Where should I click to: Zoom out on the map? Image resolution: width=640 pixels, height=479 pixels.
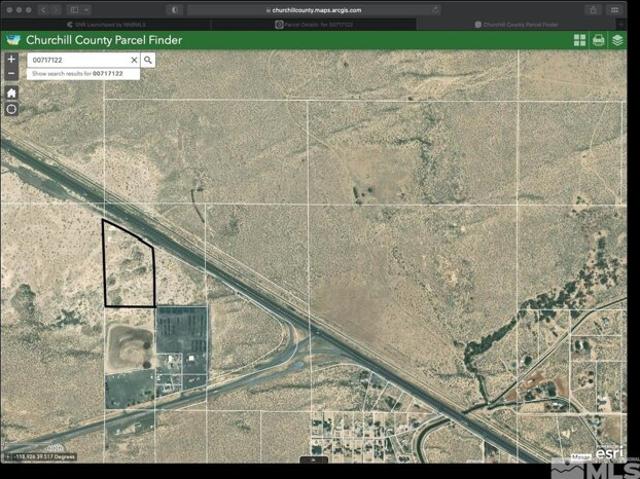tap(11, 74)
